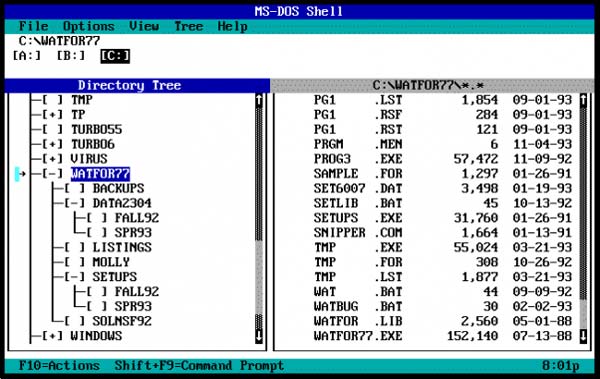
Task: Click the selection arrow beside WATFOR77
Action: (20, 174)
